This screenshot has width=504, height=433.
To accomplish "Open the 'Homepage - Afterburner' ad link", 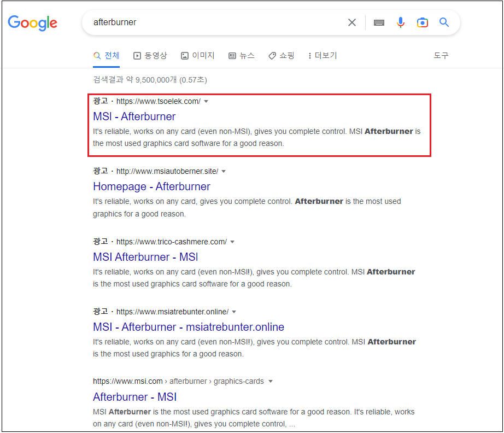I will pos(152,187).
